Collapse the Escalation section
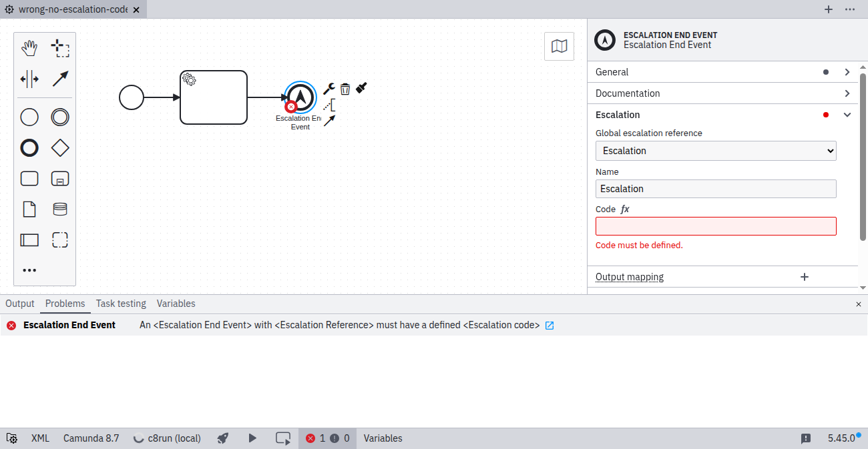This screenshot has width=868, height=449. coord(847,115)
